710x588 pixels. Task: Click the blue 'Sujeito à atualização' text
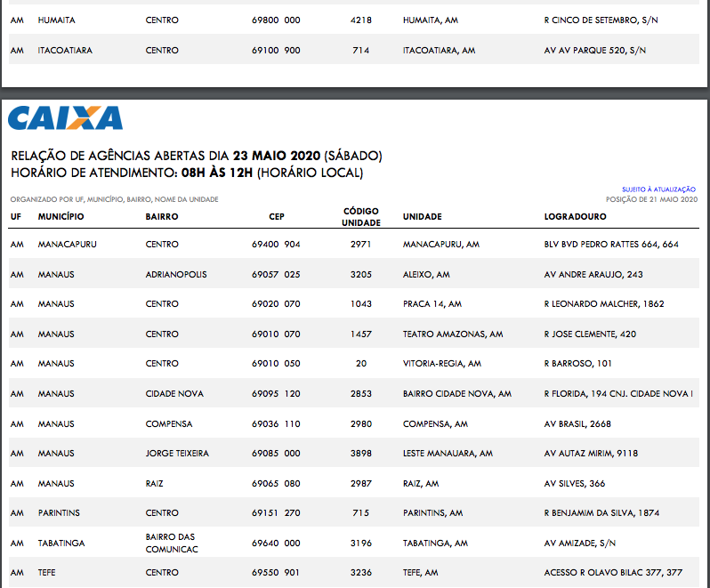tap(658, 189)
